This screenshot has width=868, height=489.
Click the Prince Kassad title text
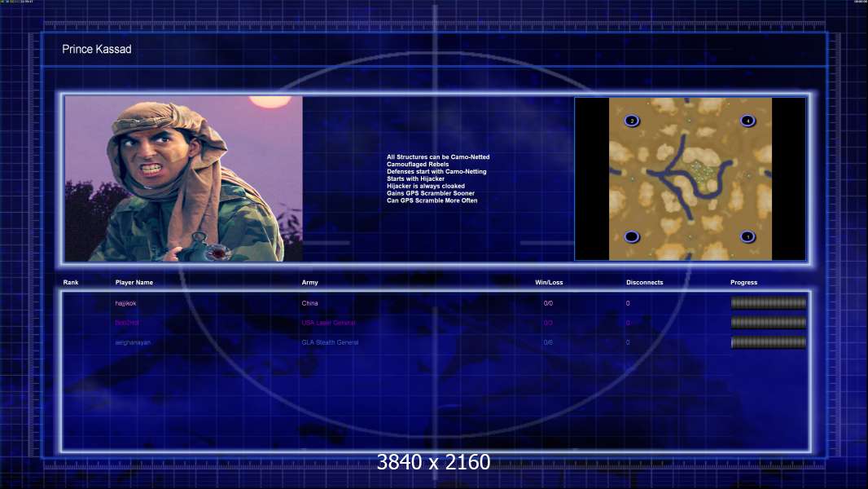click(x=97, y=49)
